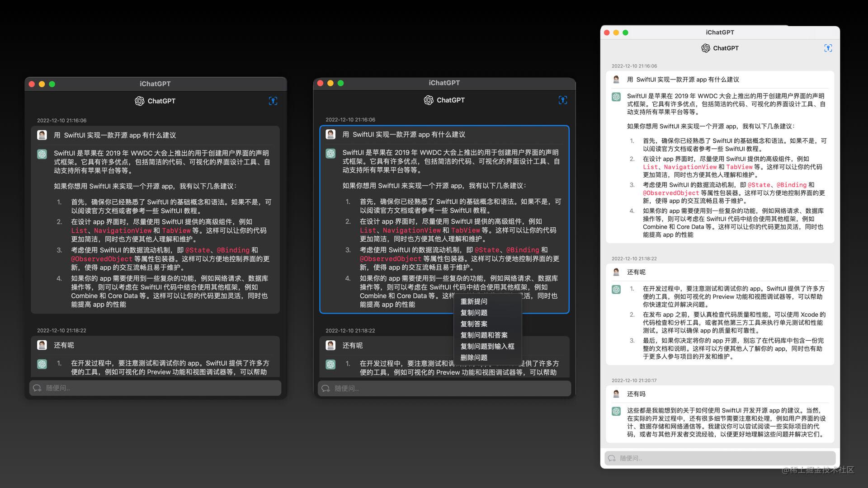The height and width of the screenshot is (488, 868).
Task: Click the blue-outlined selected message block
Action: point(444,217)
